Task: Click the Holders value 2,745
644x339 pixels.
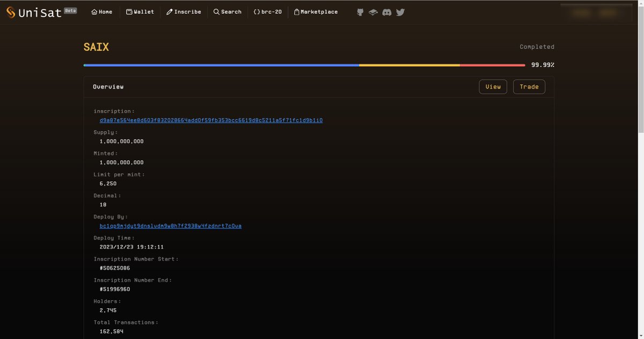Action: pyautogui.click(x=108, y=311)
